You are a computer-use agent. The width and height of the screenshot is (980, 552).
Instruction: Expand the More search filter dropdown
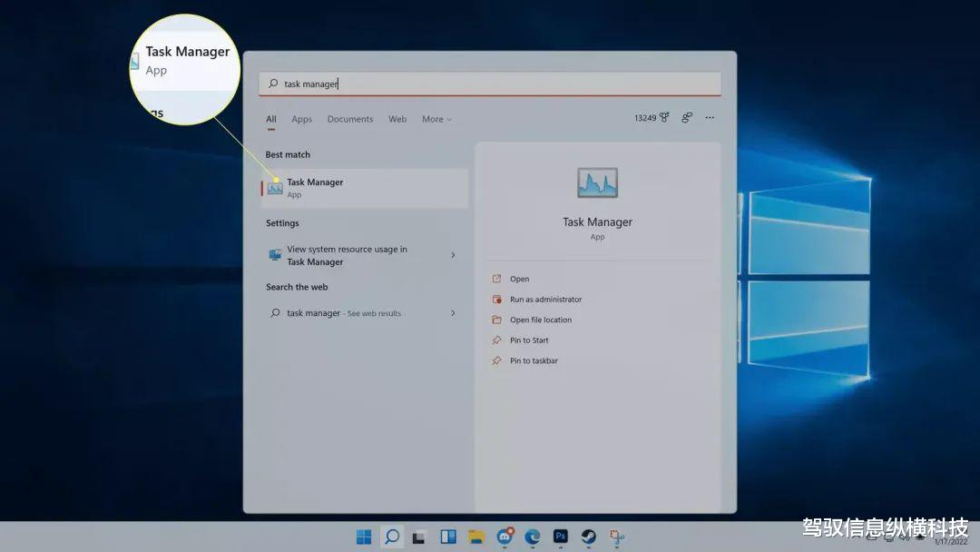click(x=436, y=119)
